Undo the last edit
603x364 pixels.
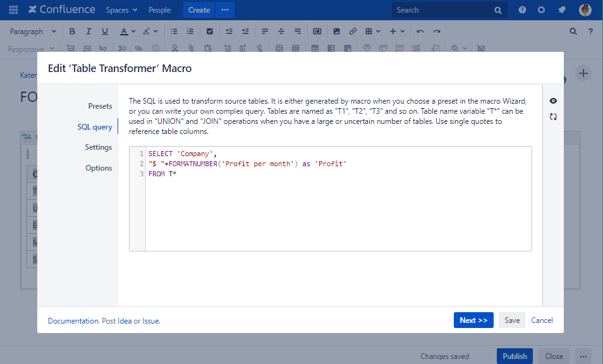420,31
